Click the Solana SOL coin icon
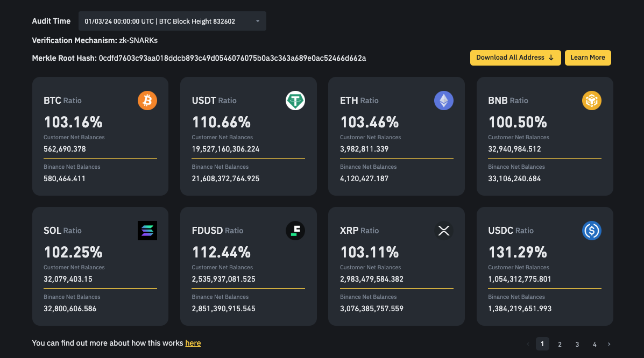The height and width of the screenshot is (358, 644). (147, 231)
